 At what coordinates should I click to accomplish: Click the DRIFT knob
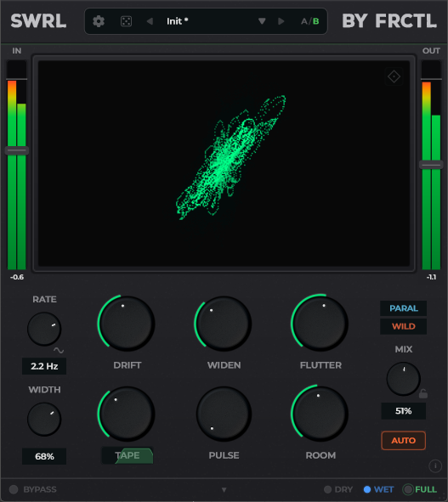[x=127, y=324]
